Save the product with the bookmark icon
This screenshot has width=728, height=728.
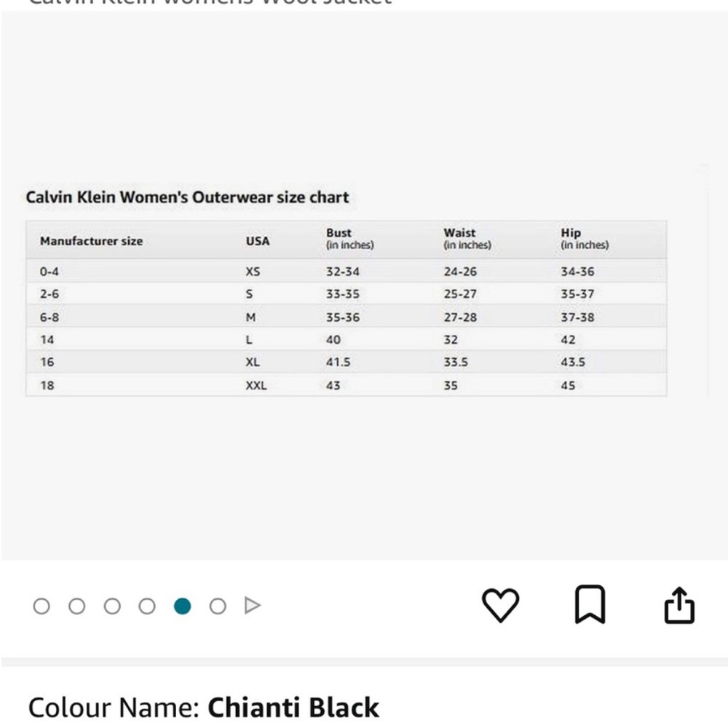(590, 604)
